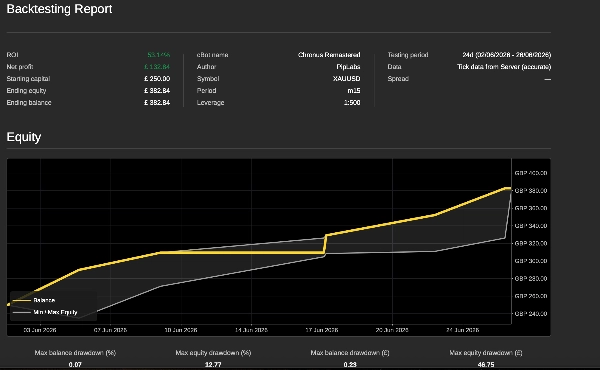Click the 24d testing period date range
This screenshot has width=600, height=370.
click(x=507, y=55)
